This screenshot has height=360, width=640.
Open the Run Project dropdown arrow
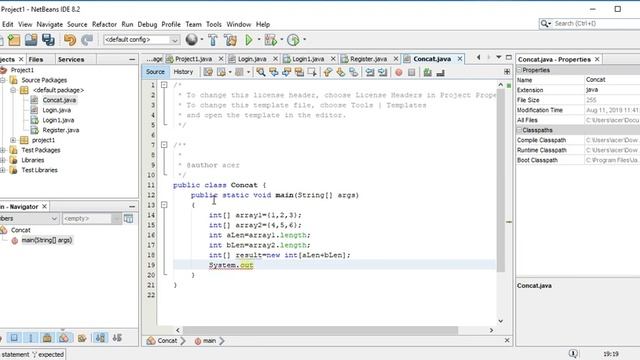coord(259,40)
